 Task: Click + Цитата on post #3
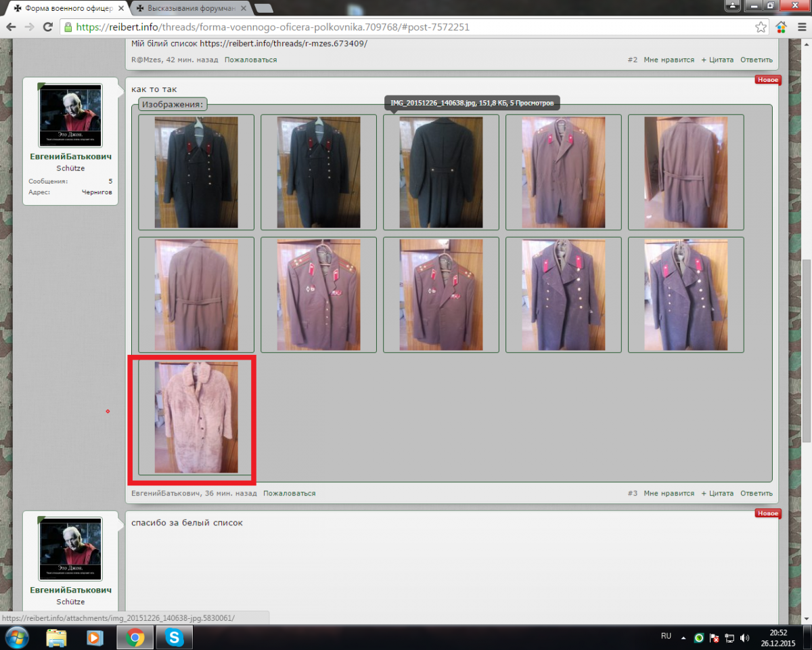coord(717,494)
